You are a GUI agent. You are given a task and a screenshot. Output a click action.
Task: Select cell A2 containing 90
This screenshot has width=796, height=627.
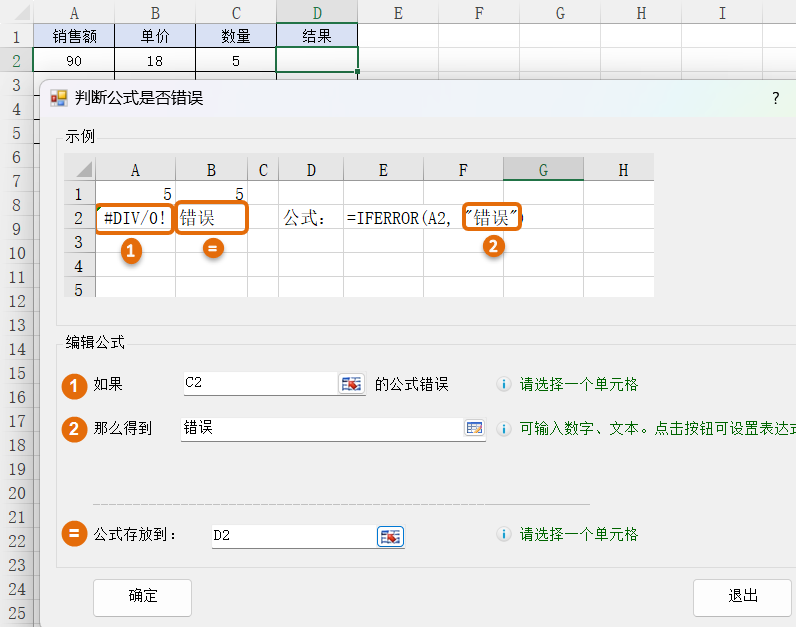pos(73,61)
